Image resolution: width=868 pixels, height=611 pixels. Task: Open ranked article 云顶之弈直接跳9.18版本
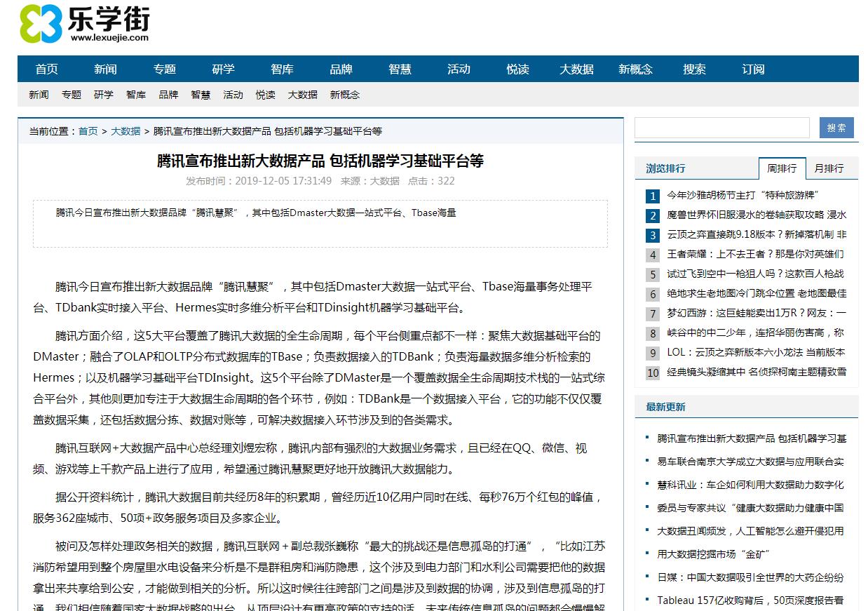(x=757, y=235)
